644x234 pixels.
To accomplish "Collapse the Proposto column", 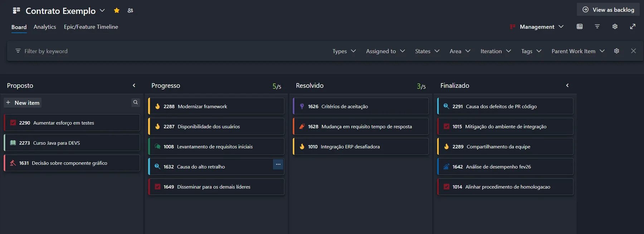I will tap(134, 85).
